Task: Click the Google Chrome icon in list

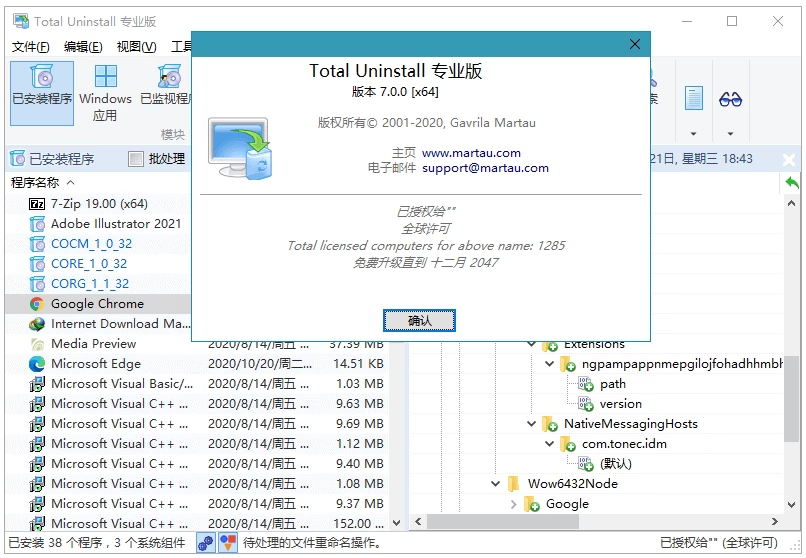Action: [37, 304]
